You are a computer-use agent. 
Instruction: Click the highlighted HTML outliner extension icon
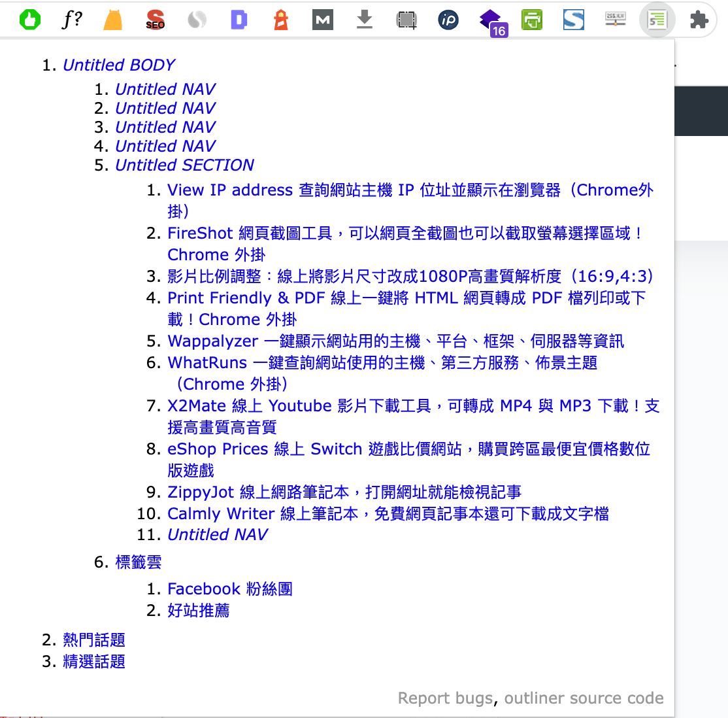coord(657,20)
